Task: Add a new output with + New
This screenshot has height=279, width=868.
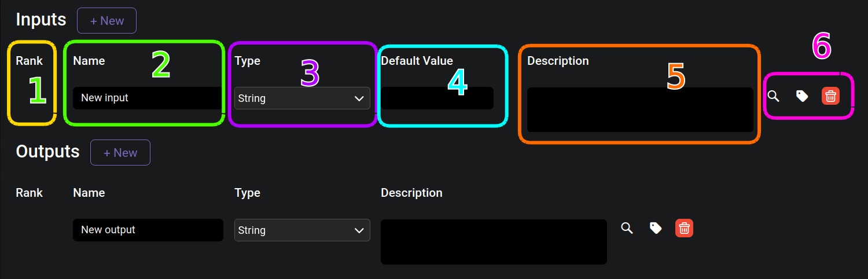Action: 120,153
